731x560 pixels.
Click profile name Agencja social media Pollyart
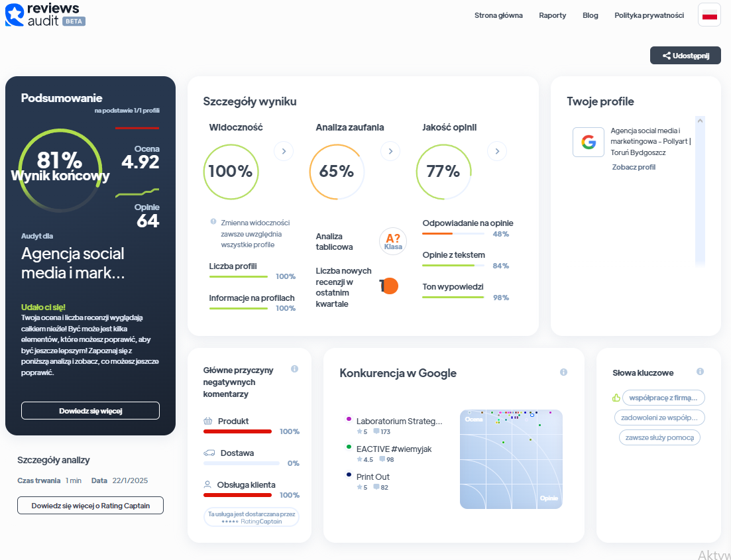(x=651, y=141)
